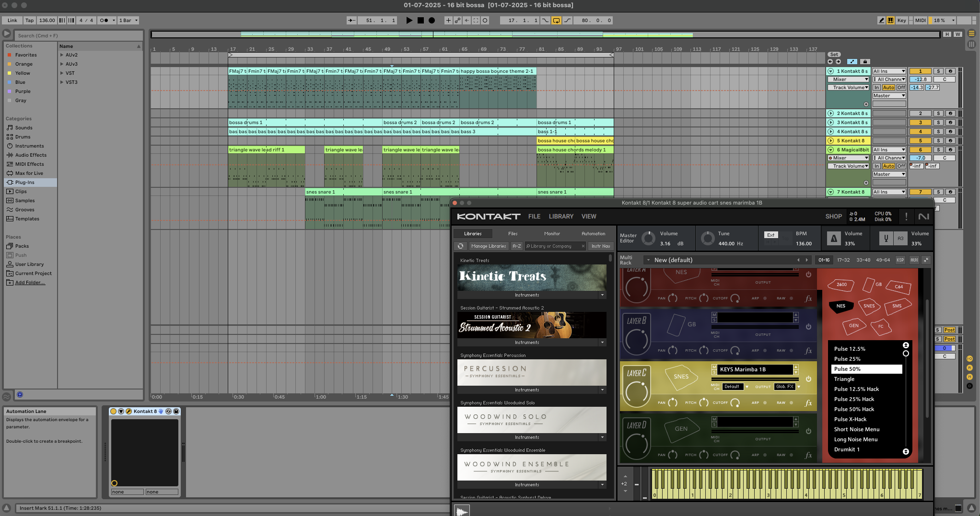Click the Set locator button
This screenshot has width=980, height=516.
tap(834, 55)
